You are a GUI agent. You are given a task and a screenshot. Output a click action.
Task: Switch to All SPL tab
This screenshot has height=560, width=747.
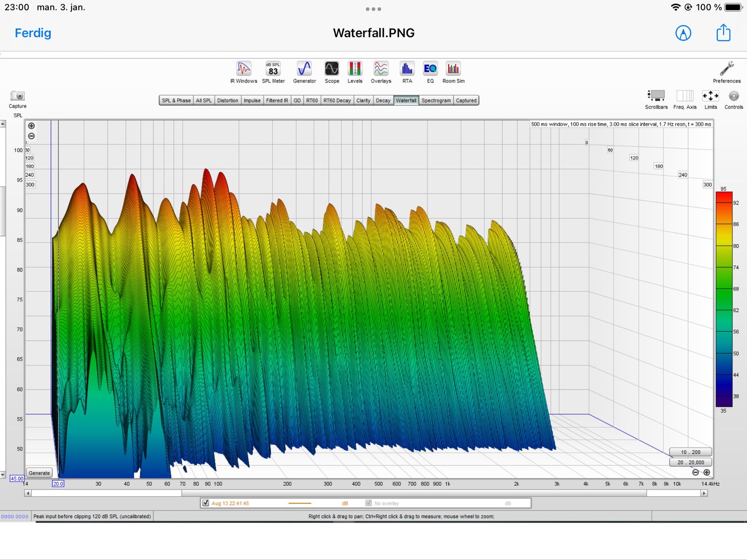[x=204, y=101]
